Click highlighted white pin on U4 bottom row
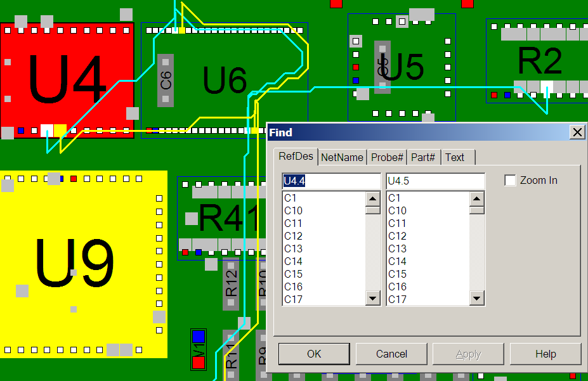Image resolution: width=588 pixels, height=381 pixels. click(47, 131)
